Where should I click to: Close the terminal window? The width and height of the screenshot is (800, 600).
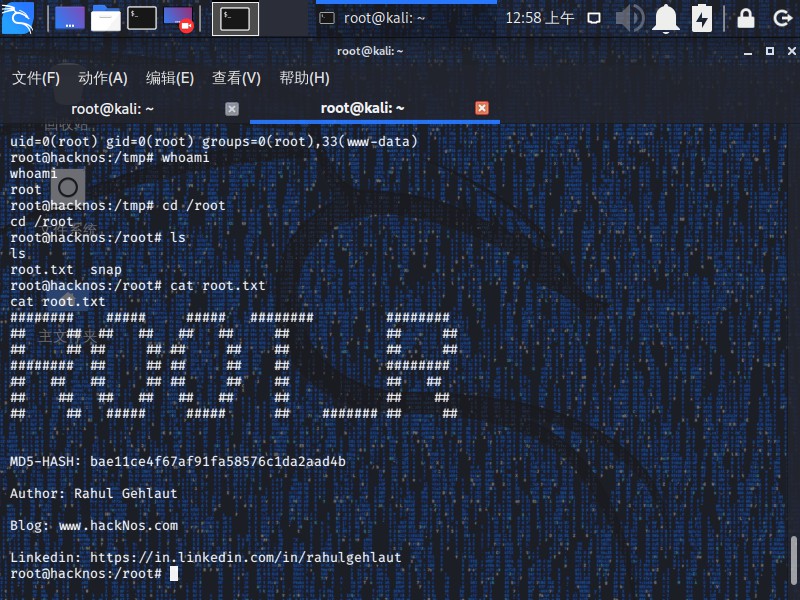click(x=791, y=51)
